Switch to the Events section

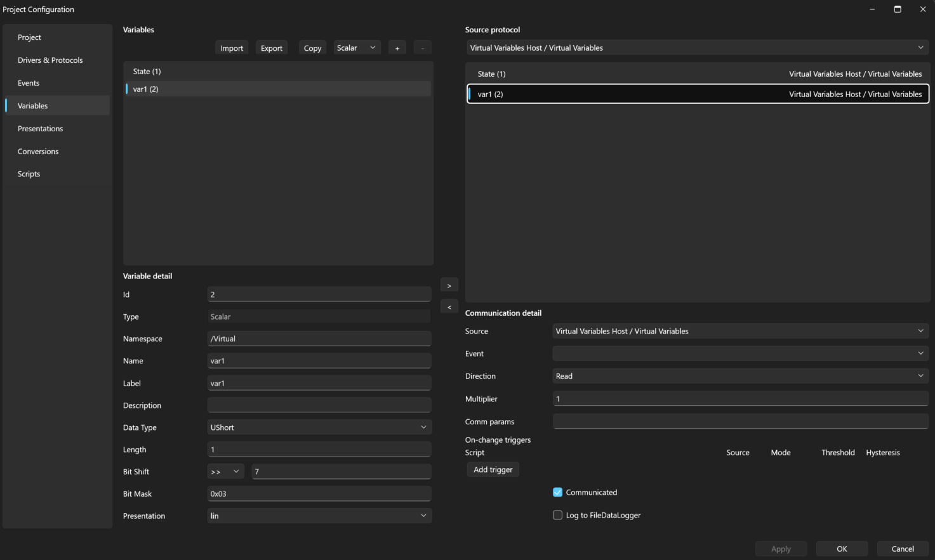tap(57, 83)
